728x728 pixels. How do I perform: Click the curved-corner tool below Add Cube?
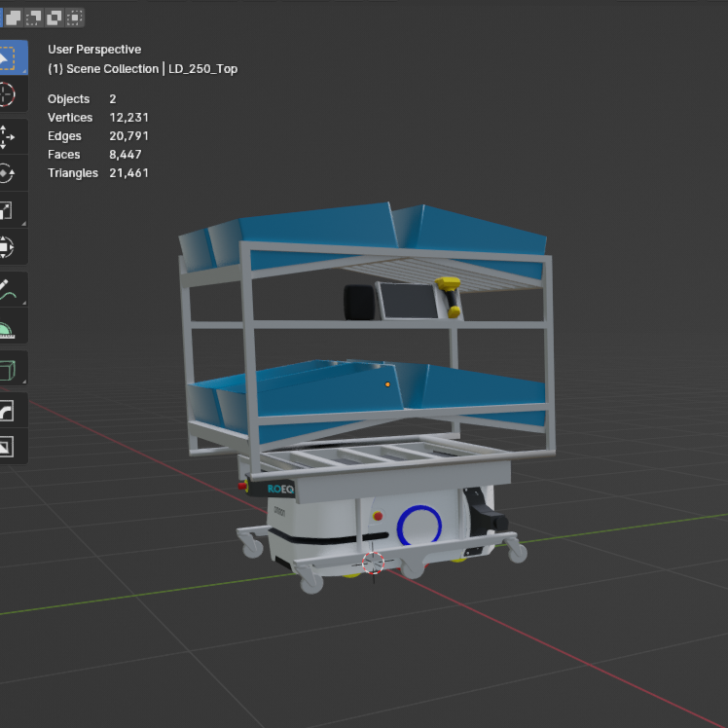7,411
